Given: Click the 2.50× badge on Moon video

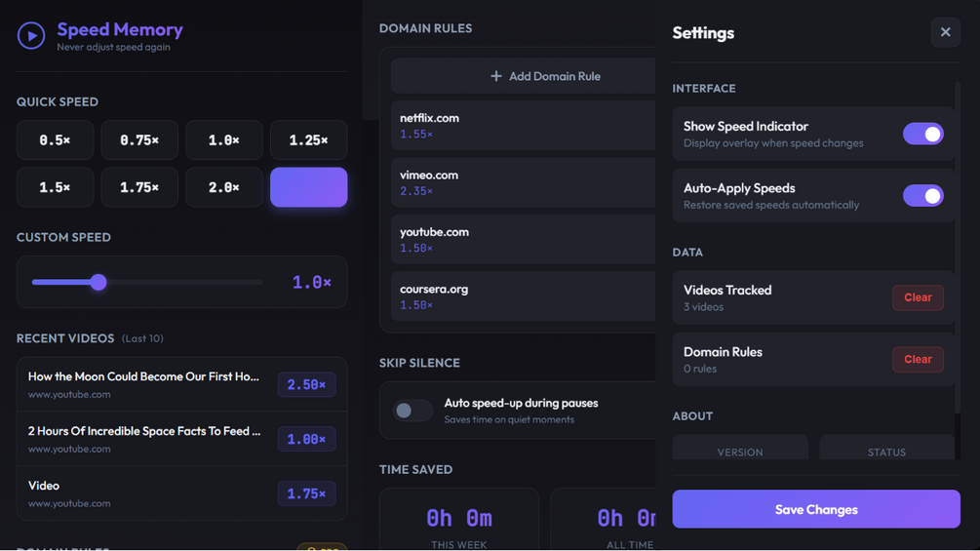Looking at the screenshot, I should click(x=306, y=385).
